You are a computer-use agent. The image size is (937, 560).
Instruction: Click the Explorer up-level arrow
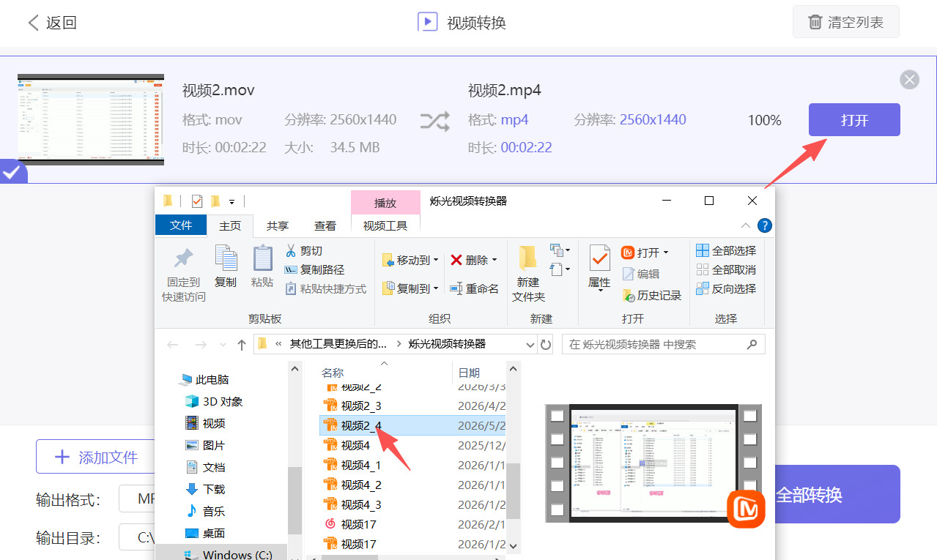click(242, 344)
